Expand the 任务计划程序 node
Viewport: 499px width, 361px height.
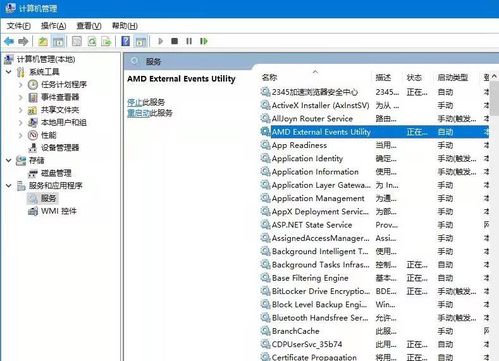21,85
